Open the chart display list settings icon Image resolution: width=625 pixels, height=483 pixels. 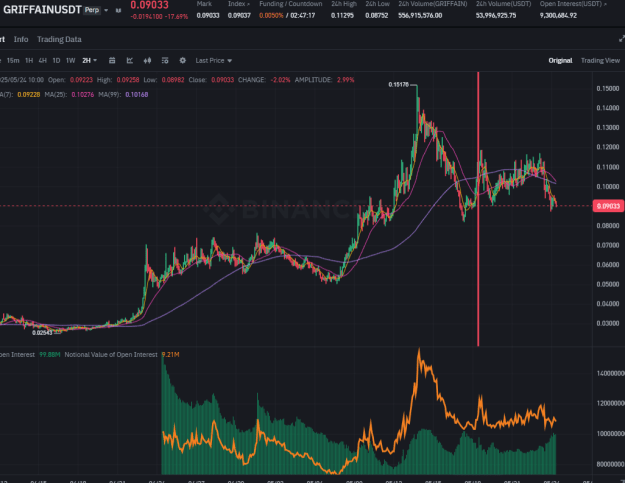[x=165, y=61]
